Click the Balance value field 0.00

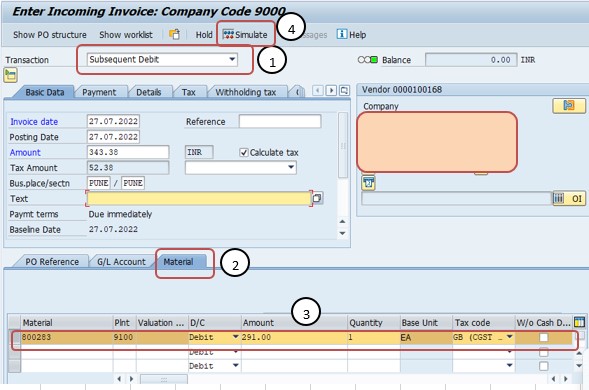[471, 60]
